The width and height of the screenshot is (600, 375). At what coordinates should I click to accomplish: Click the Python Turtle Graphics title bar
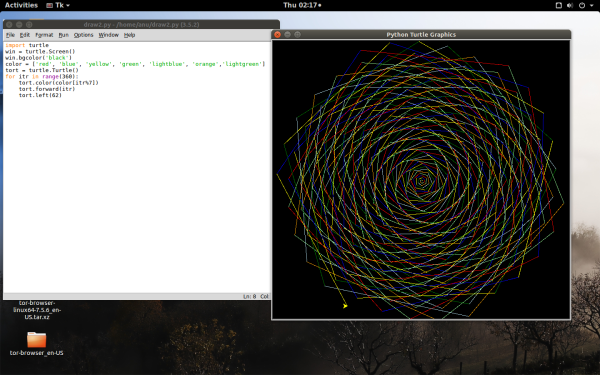[x=421, y=34]
